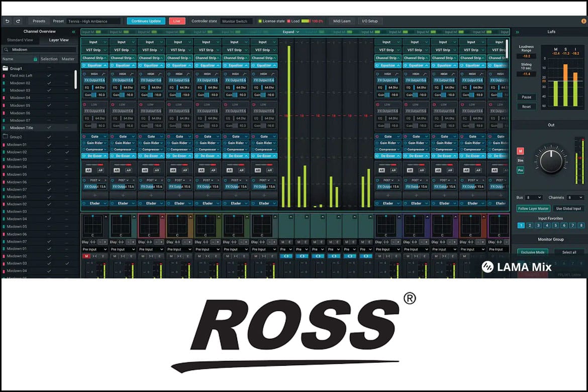Click the plus add-slot icon on leftmost strip

(x=94, y=195)
